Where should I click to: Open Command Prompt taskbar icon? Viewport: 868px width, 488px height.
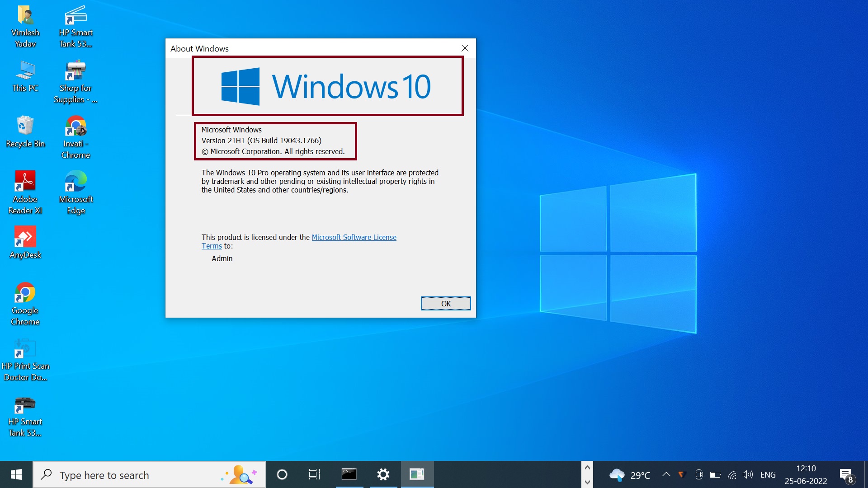click(x=349, y=474)
